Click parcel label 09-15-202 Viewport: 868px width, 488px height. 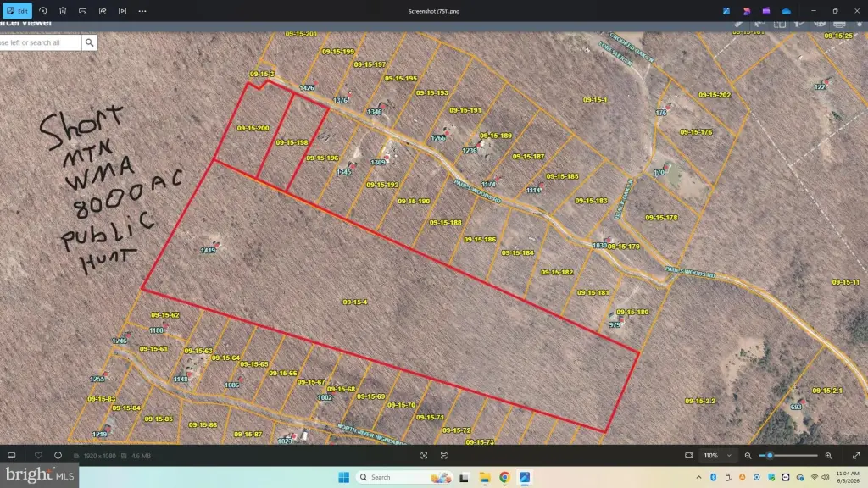coord(715,95)
